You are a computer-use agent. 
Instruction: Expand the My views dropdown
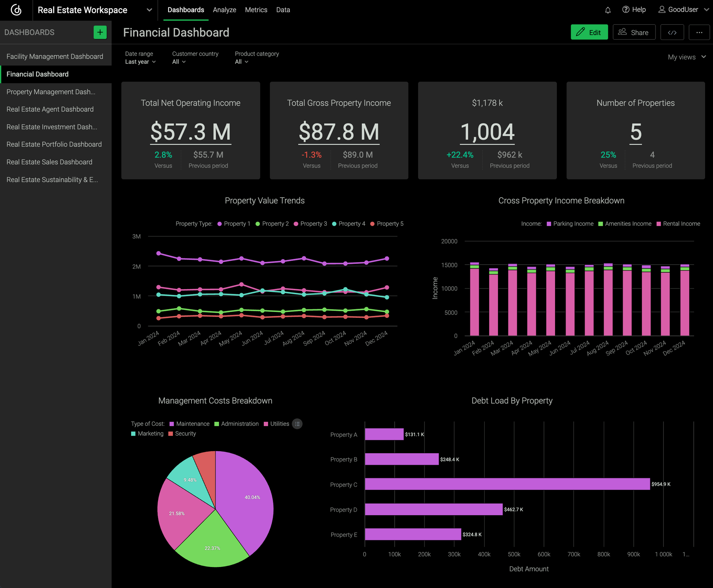point(685,57)
